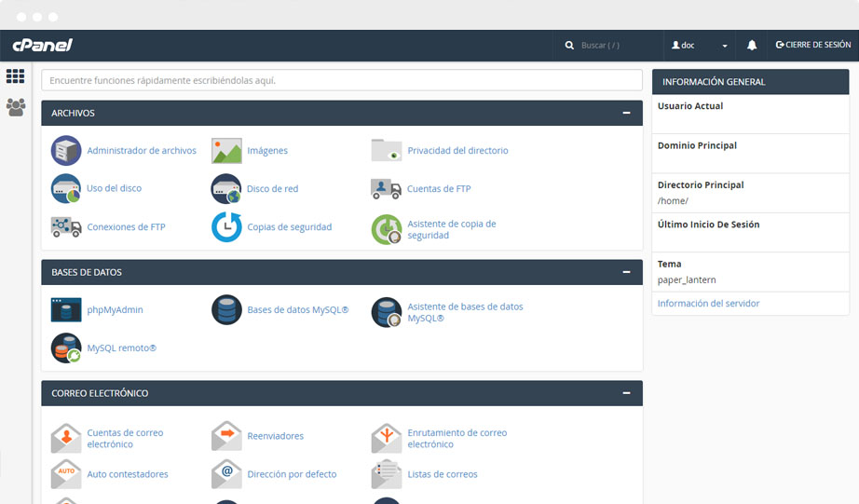Viewport: 859px width, 504px height.
Task: Click the notifications bell icon
Action: [x=752, y=45]
